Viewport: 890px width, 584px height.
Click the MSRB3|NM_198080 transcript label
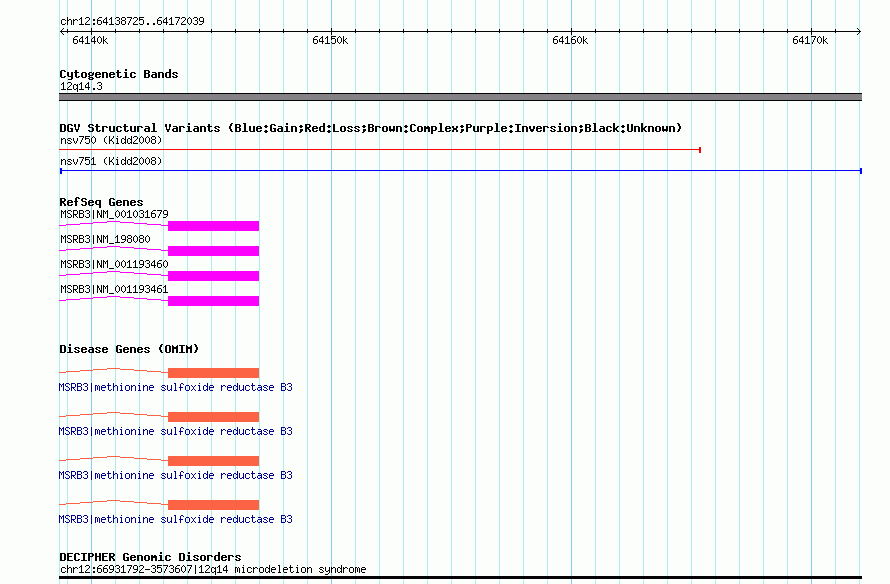[x=105, y=239]
